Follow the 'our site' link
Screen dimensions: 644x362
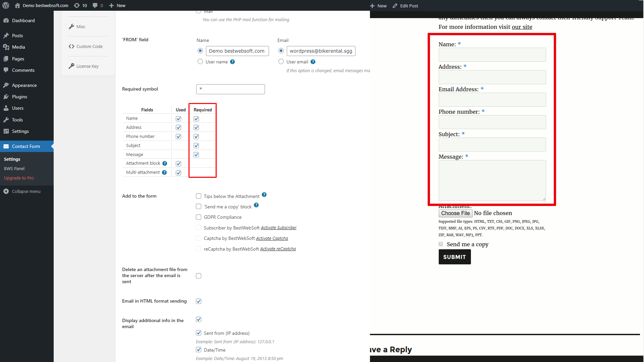point(522,27)
